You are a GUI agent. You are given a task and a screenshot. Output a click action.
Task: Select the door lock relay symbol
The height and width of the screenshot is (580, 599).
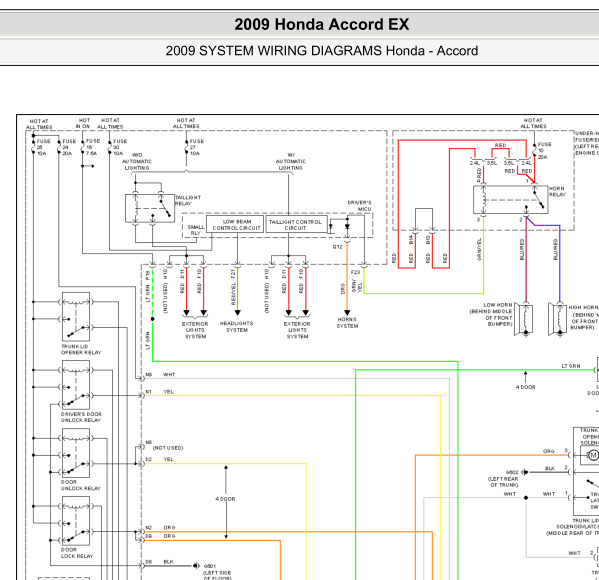coord(76,521)
